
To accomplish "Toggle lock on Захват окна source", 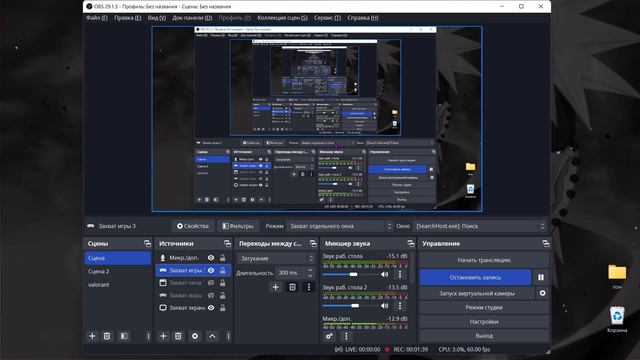I will (222, 282).
